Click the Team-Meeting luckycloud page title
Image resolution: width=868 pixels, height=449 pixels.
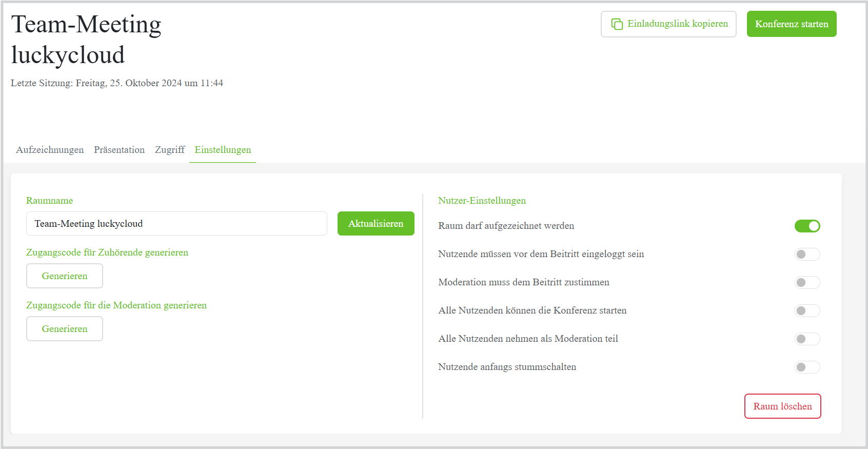[86, 40]
